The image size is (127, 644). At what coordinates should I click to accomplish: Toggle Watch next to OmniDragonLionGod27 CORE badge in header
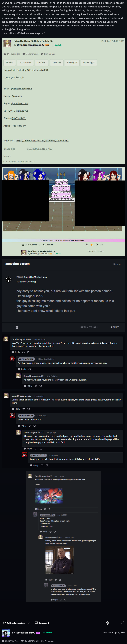(57, 45)
